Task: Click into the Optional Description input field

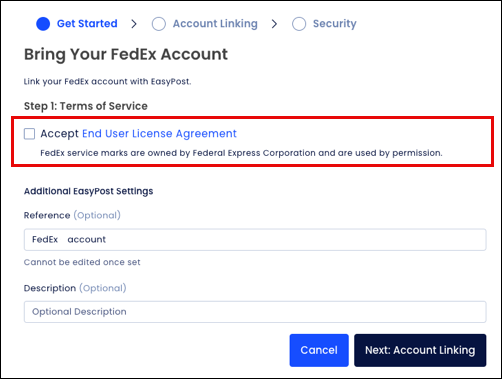Action: point(255,312)
